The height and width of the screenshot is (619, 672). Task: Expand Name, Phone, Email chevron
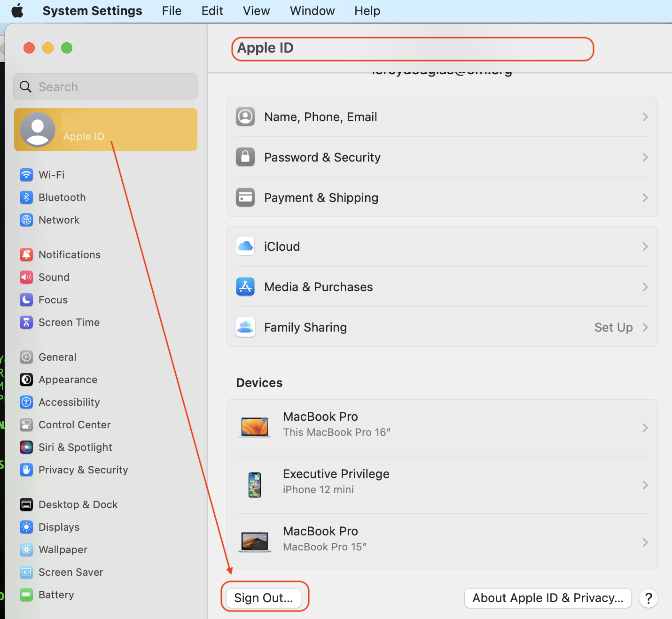click(x=645, y=117)
